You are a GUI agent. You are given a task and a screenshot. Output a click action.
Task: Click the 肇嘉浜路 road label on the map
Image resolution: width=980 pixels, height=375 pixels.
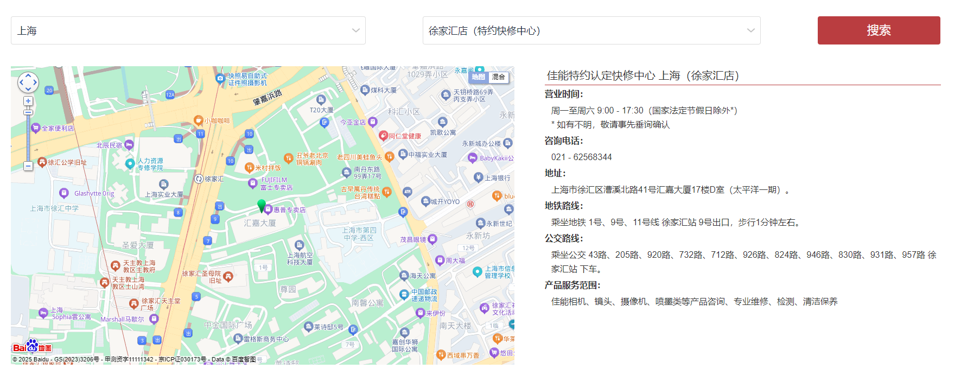click(268, 97)
